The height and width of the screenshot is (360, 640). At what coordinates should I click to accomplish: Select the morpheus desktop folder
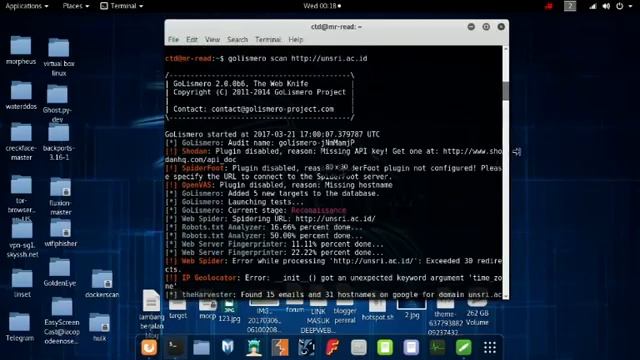click(x=21, y=50)
